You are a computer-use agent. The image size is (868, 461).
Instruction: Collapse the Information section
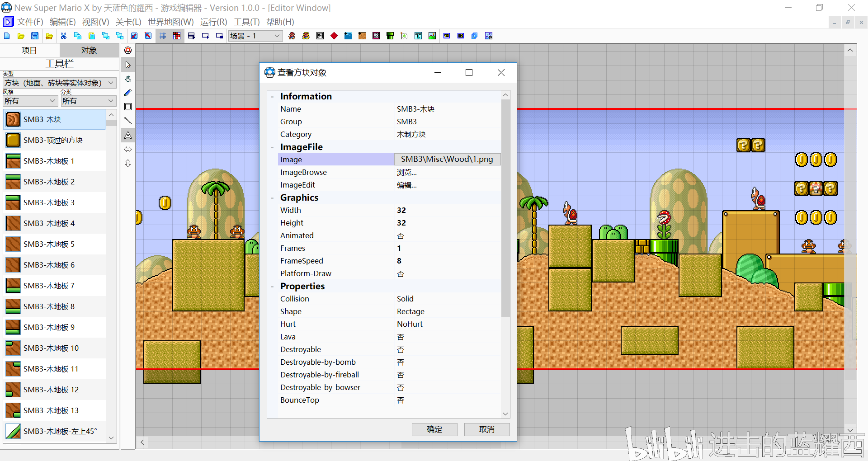[x=273, y=97]
